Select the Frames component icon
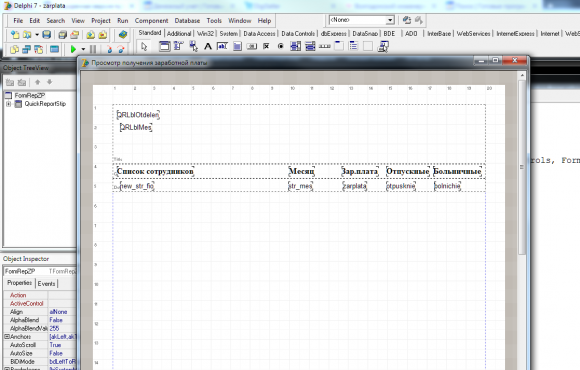This screenshot has width=580, height=370. coord(164,46)
